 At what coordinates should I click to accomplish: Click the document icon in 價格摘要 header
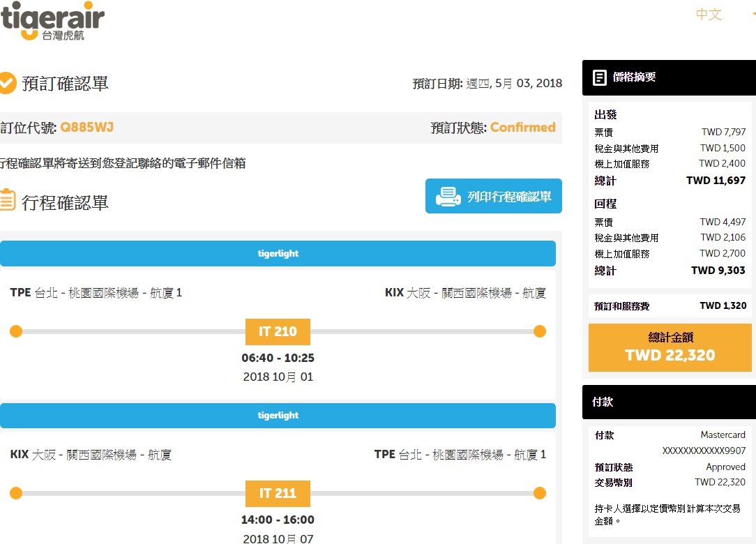(599, 77)
